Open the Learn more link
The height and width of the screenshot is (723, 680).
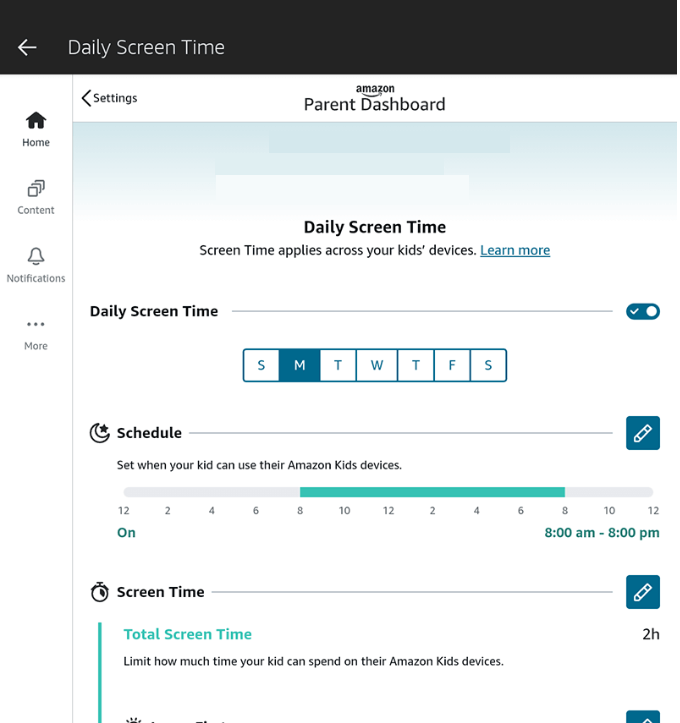tap(515, 250)
